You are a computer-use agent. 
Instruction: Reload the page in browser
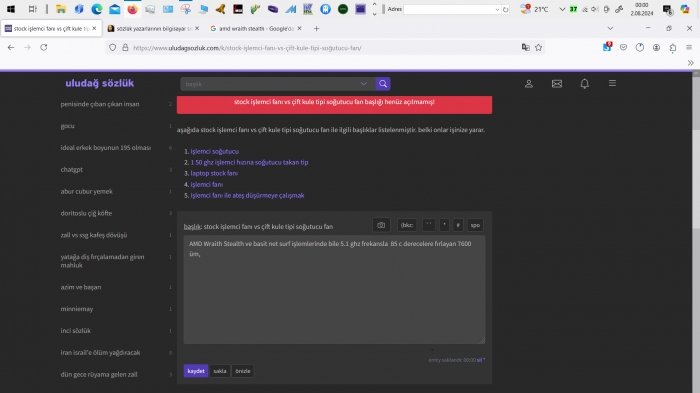coord(44,47)
